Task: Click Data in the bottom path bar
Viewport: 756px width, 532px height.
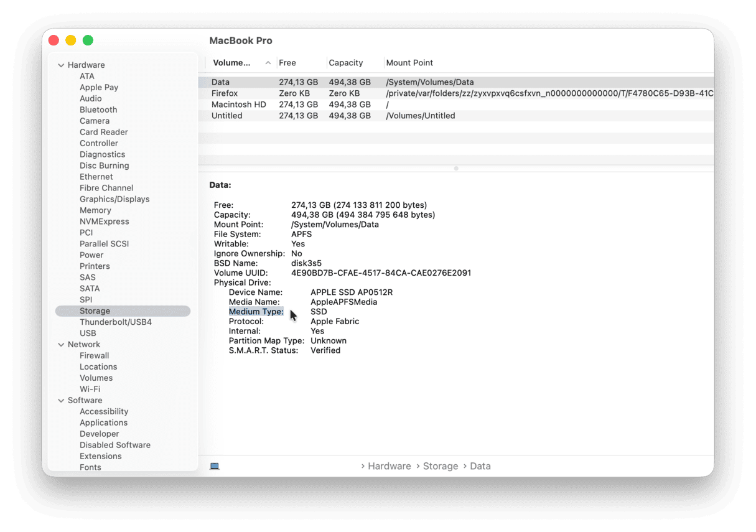Action: pos(480,466)
